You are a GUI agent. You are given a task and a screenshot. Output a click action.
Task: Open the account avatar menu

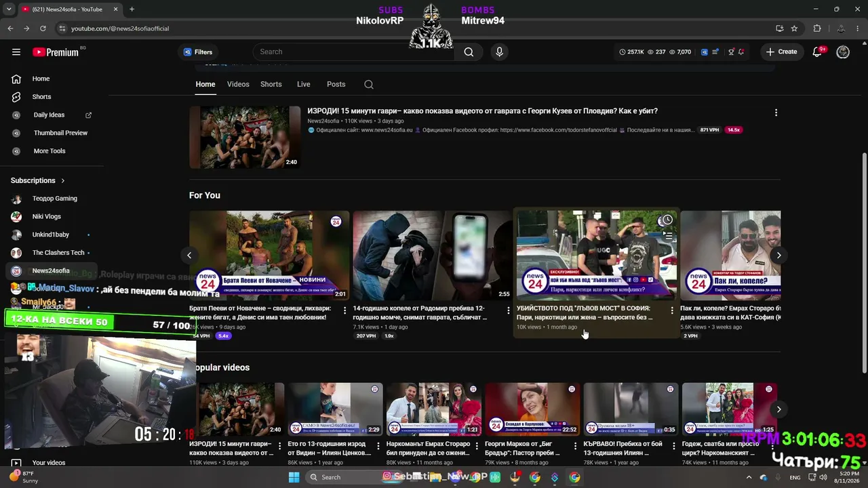click(x=843, y=52)
